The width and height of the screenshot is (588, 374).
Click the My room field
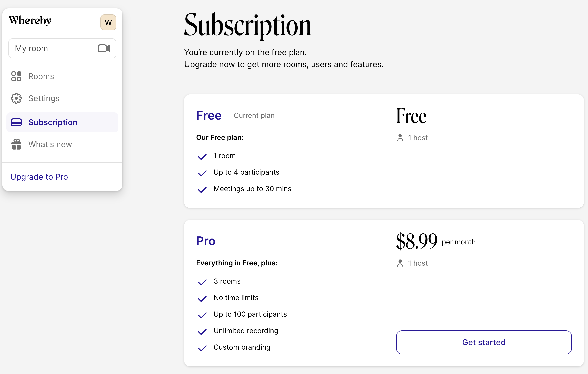(x=52, y=48)
